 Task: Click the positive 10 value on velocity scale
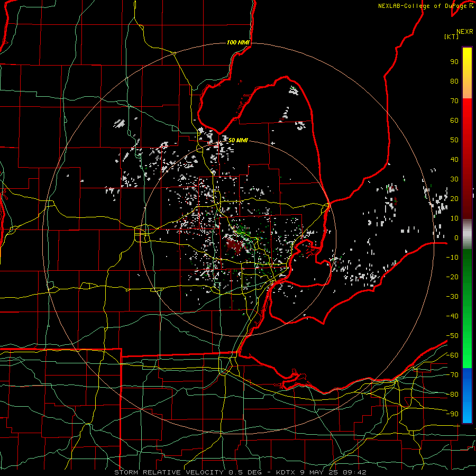tap(454, 218)
